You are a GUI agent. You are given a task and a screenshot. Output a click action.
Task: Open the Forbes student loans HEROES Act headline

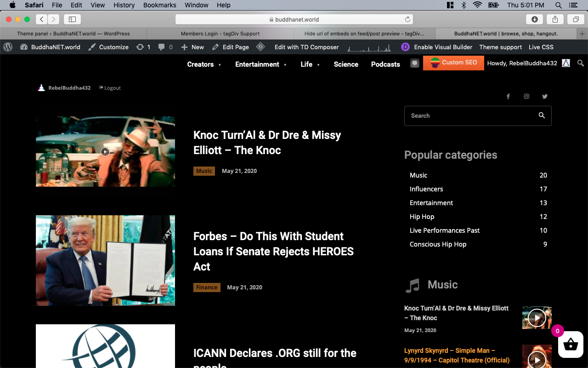(274, 251)
